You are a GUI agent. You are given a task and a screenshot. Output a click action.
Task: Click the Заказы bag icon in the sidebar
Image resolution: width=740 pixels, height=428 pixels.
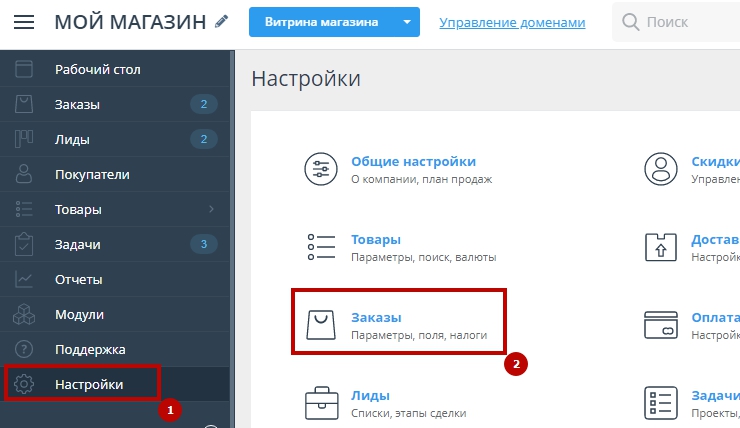[24, 104]
